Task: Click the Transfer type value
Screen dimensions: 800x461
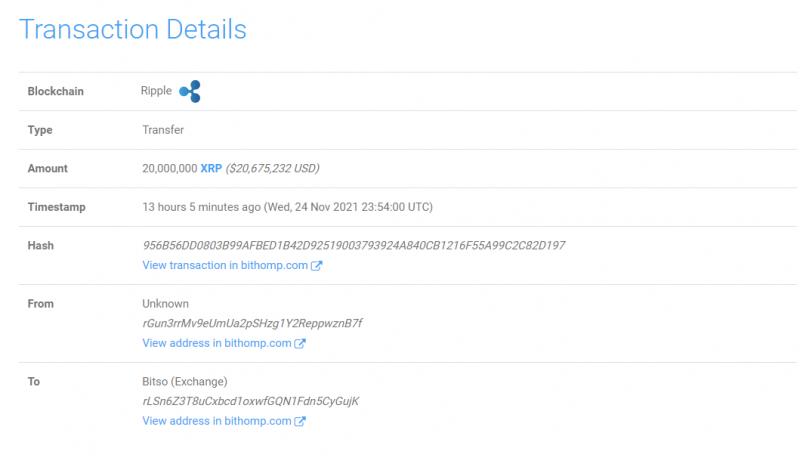Action: [163, 130]
